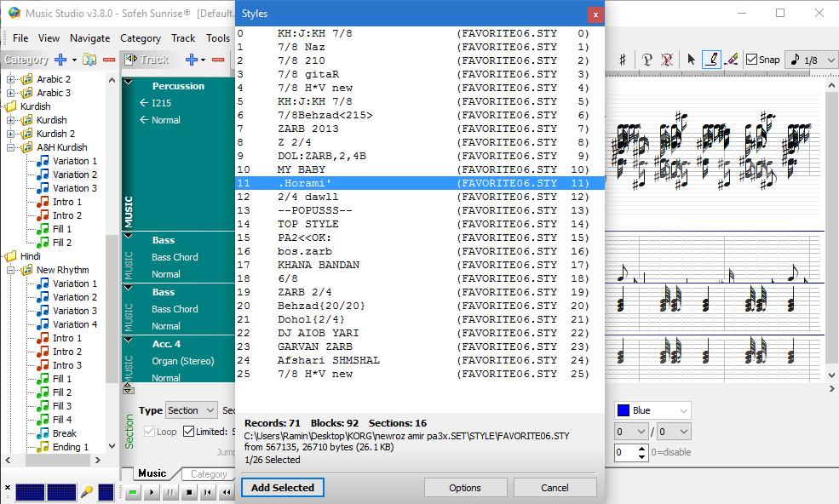This screenshot has height=504, width=839.
Task: Click the crossed-out pedal icon
Action: click(x=667, y=60)
